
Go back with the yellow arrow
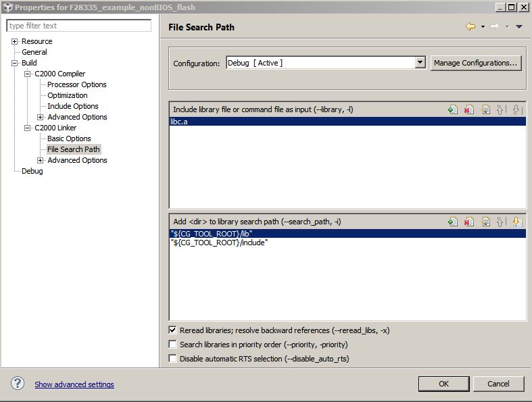tap(470, 26)
